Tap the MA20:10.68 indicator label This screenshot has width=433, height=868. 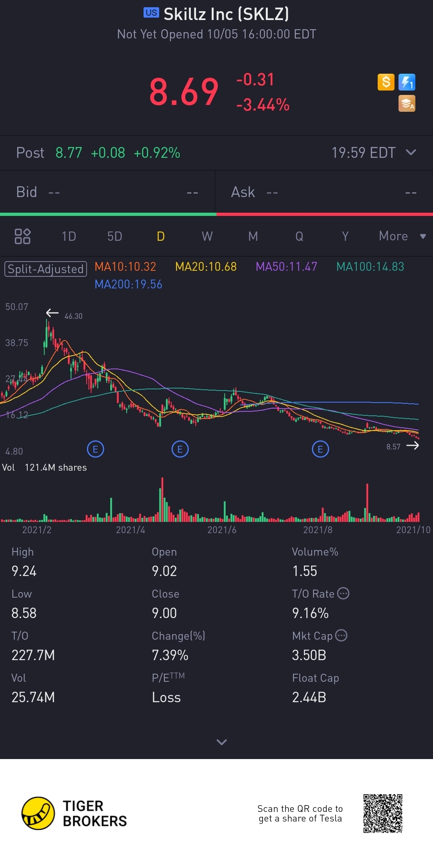coord(206,267)
